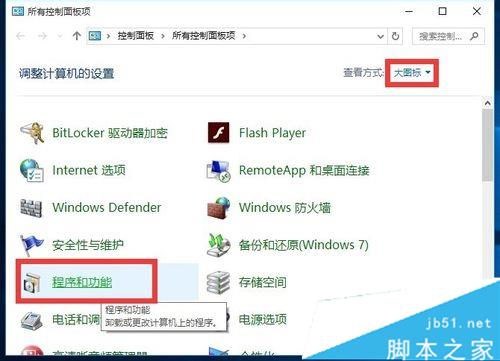This screenshot has height=361, width=500.
Task: Open 安全性与维护 link
Action: [88, 245]
